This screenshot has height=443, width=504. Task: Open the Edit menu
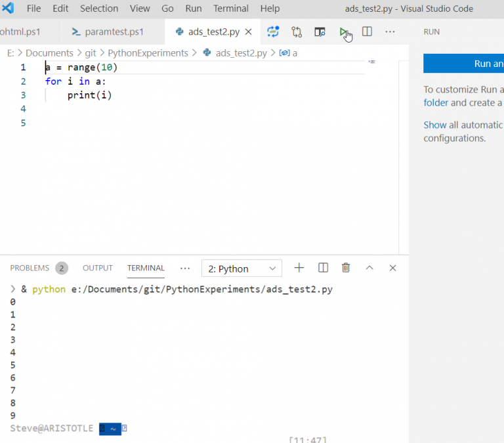tap(60, 9)
